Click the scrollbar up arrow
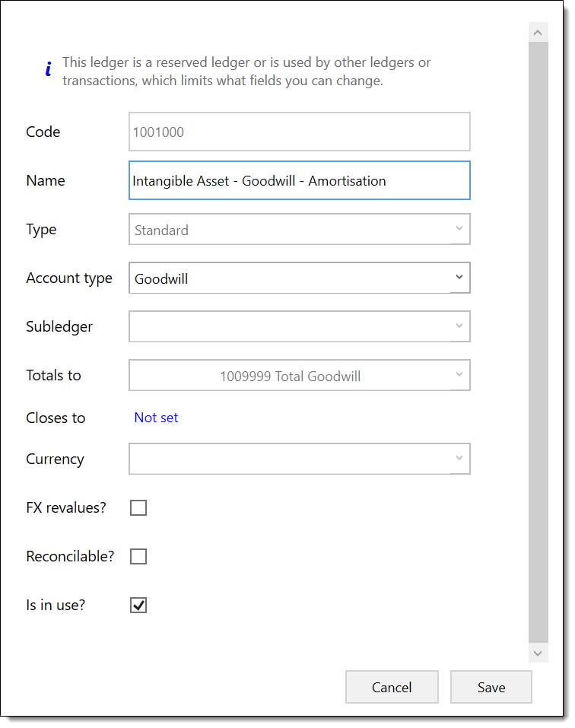Image resolution: width=575 pixels, height=728 pixels. tap(538, 31)
